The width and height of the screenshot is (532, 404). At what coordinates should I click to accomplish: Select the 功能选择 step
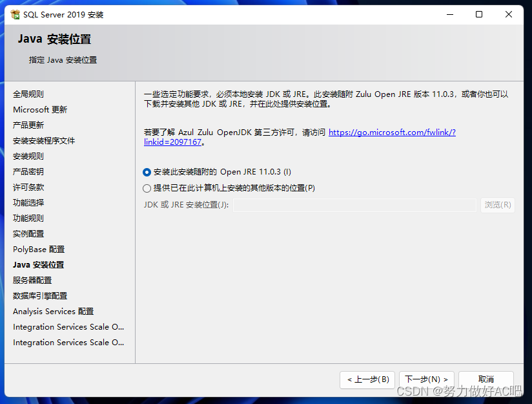coord(28,203)
